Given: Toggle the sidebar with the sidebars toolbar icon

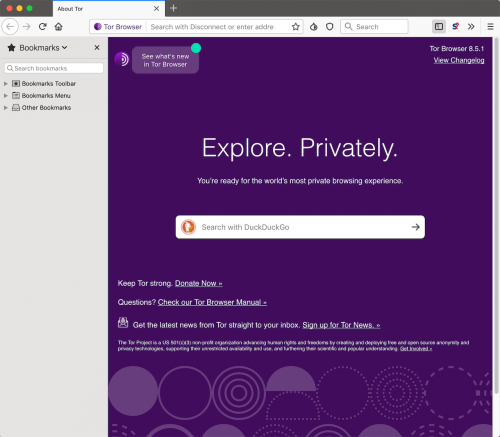Looking at the screenshot, I should click(x=439, y=27).
